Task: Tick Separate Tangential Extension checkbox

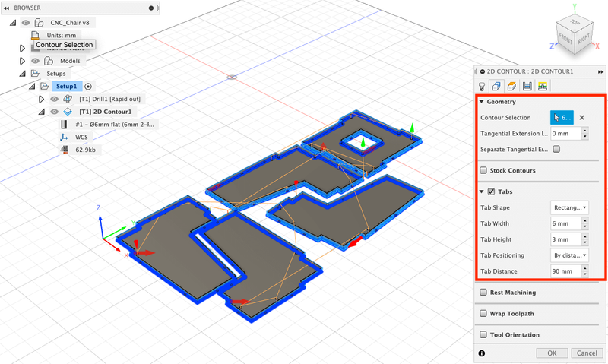Action: [x=556, y=150]
